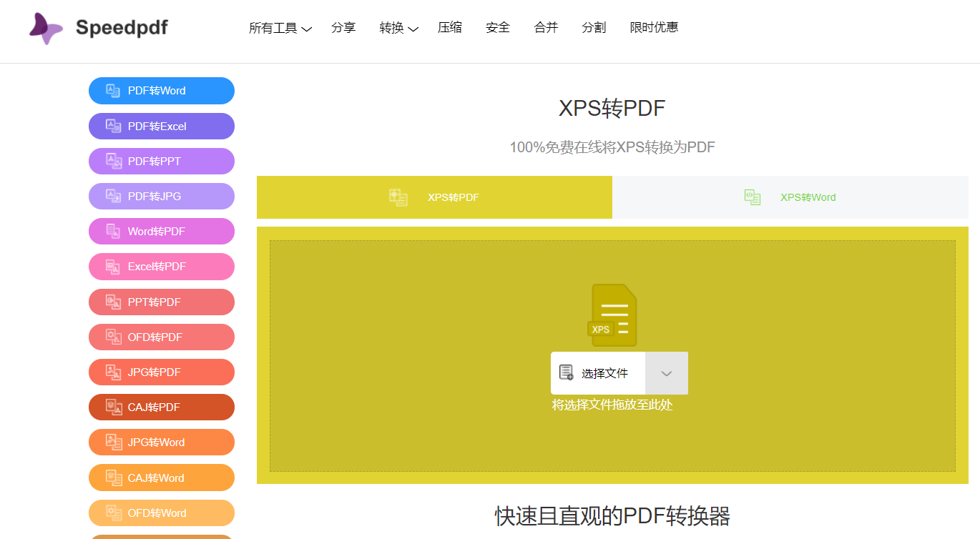Go to PPT转PDF converter
Screen dimensions: 980x539
[x=162, y=302]
